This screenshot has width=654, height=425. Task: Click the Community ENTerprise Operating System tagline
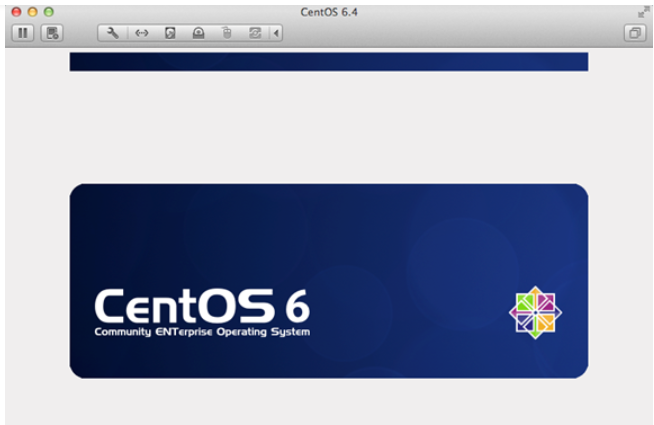[x=202, y=331]
